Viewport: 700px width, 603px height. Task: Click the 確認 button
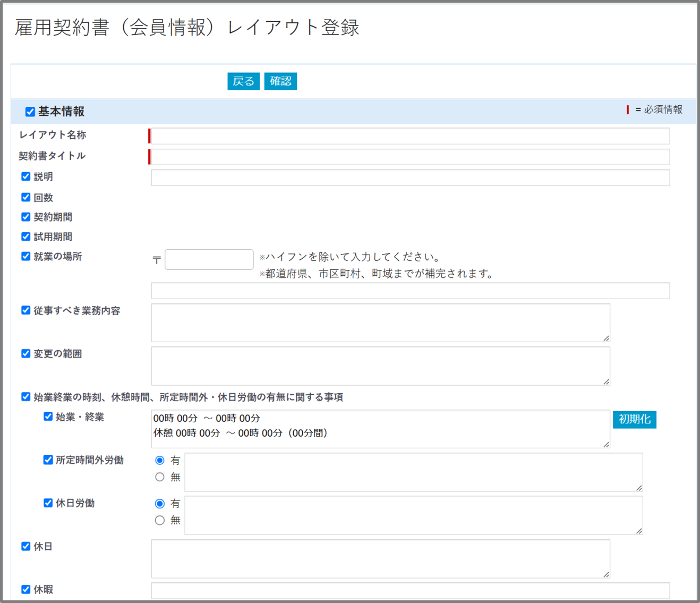click(280, 81)
